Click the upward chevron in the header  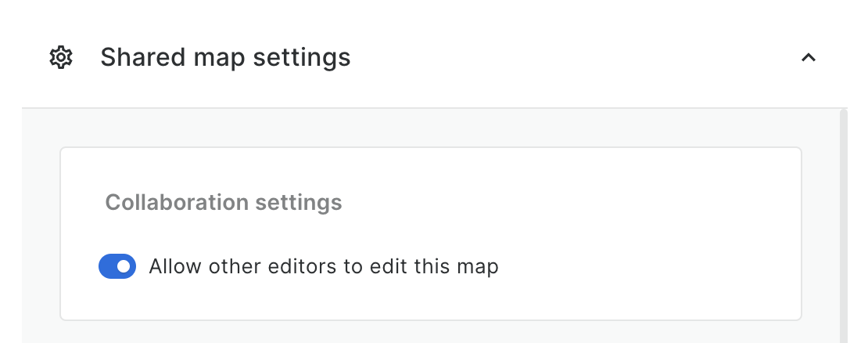coord(809,57)
